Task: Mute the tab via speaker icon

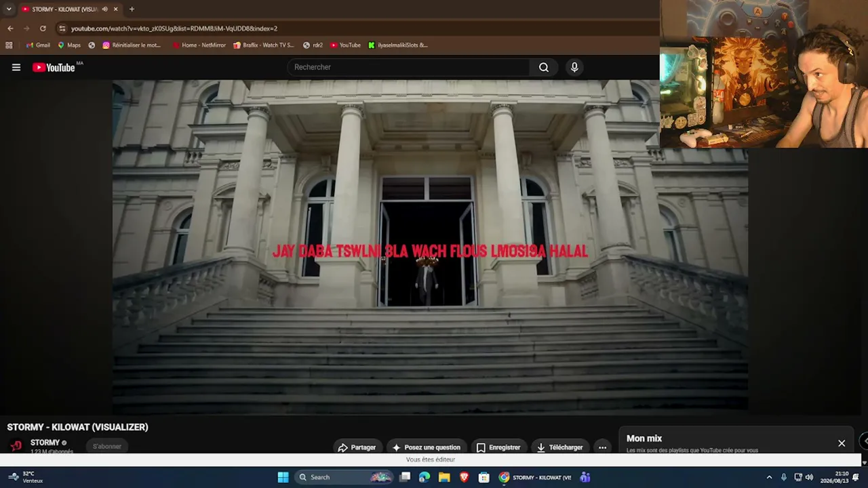Action: coord(104,9)
